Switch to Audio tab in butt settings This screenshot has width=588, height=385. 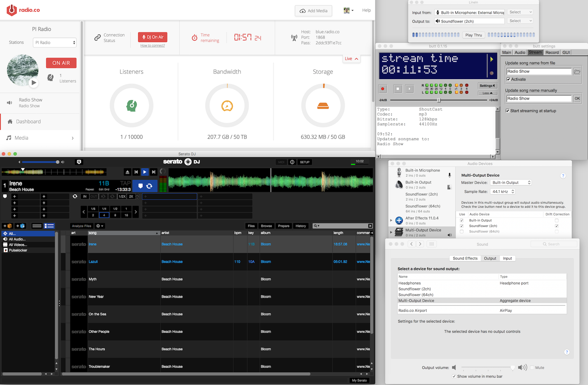520,52
